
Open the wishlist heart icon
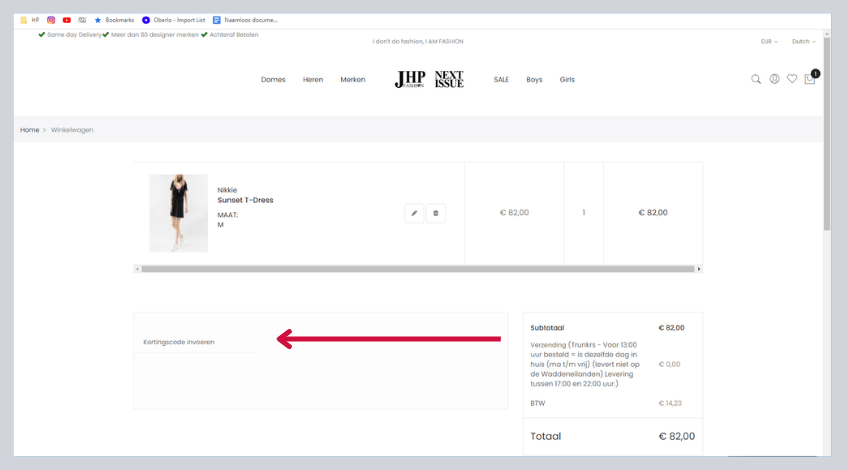[x=792, y=79]
